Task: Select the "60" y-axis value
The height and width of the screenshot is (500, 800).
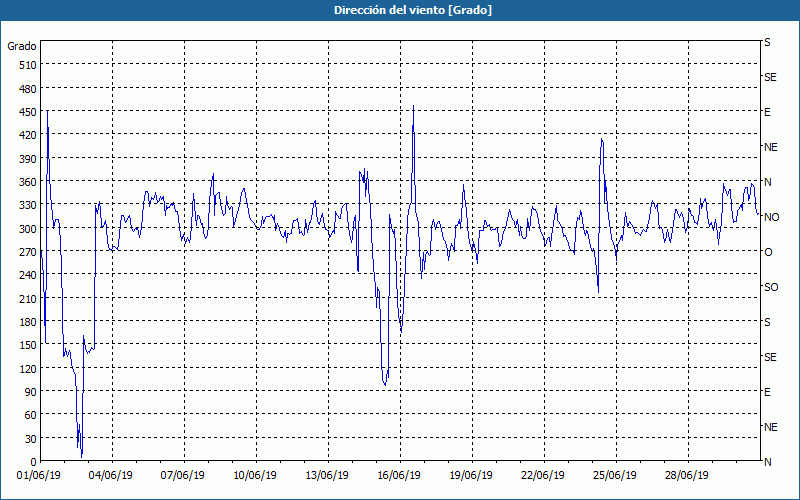Action: (31, 415)
